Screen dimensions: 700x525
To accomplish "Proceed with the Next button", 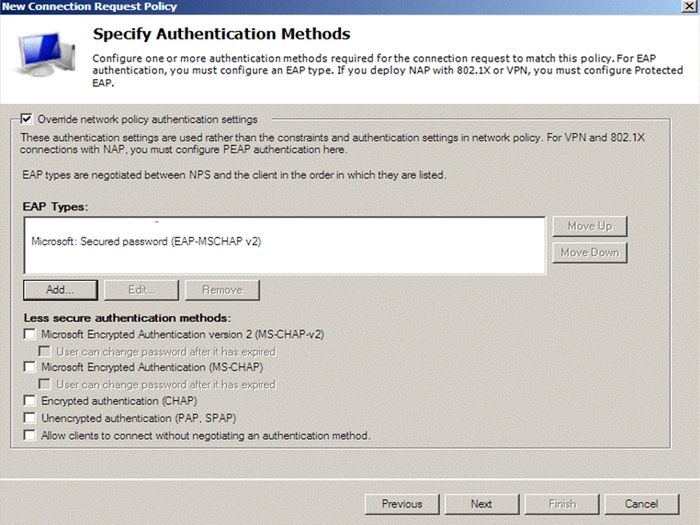I will coord(481,503).
